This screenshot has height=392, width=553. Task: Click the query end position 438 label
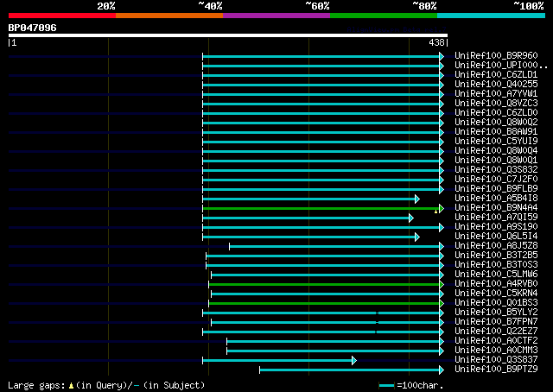(436, 42)
